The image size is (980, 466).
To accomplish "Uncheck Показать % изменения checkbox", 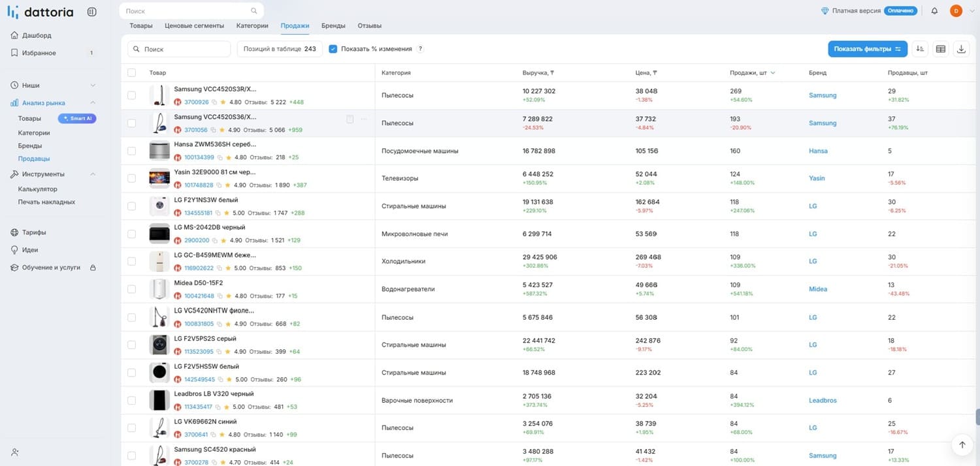I will pyautogui.click(x=333, y=49).
